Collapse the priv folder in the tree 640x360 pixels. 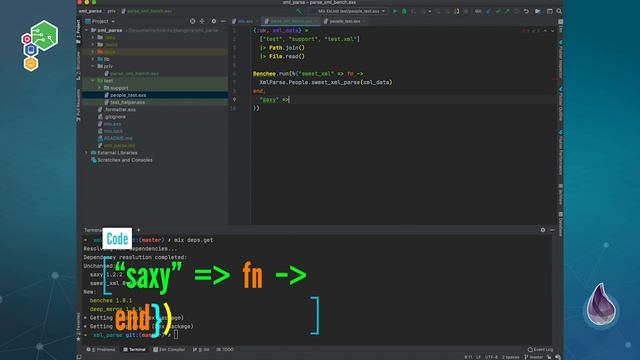pos(93,66)
